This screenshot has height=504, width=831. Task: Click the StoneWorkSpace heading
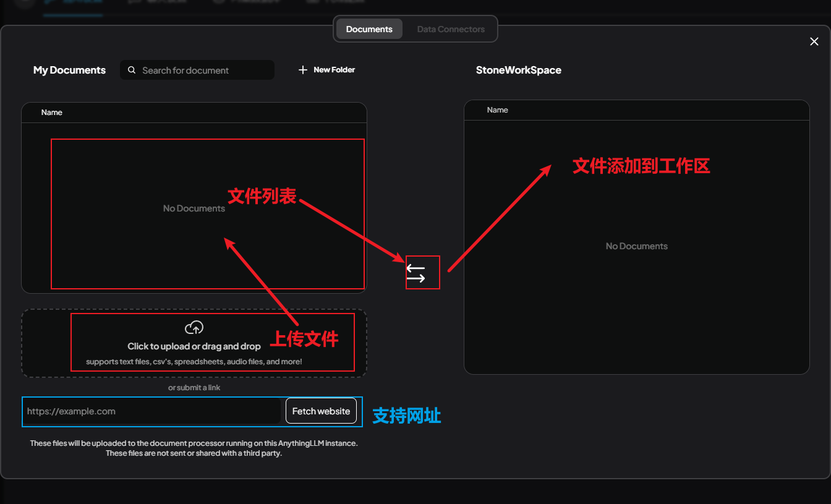click(x=519, y=70)
